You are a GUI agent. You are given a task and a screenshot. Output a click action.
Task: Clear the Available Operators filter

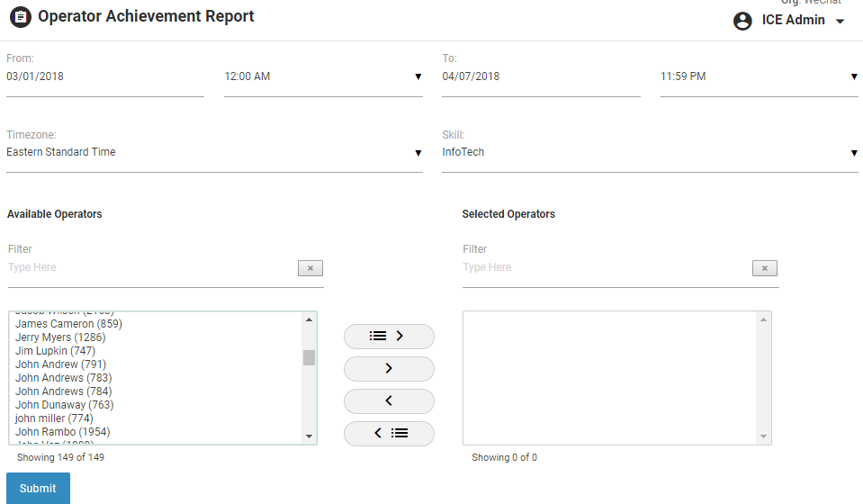(310, 268)
